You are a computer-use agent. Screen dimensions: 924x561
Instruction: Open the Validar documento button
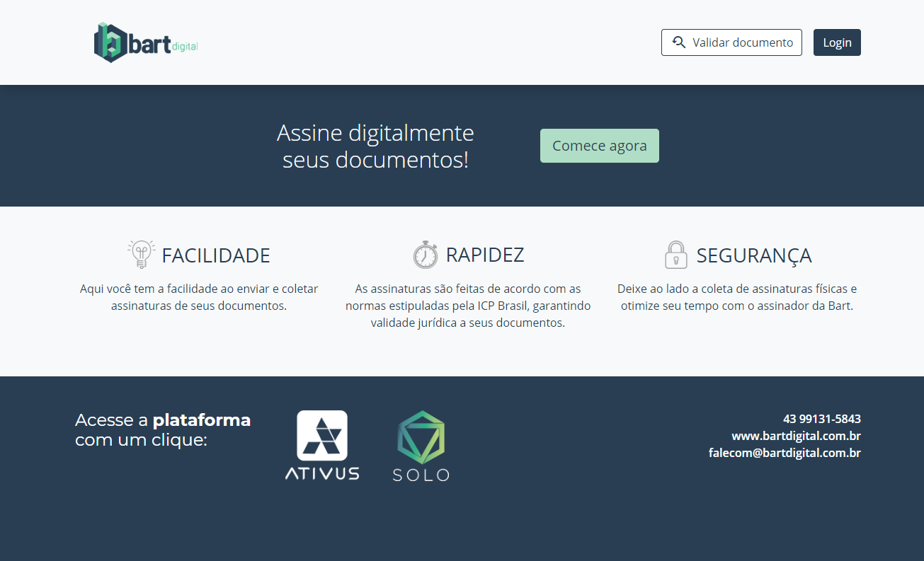(731, 42)
